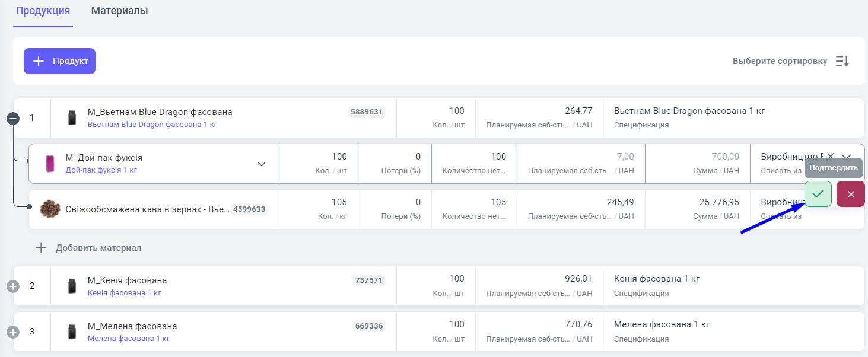Open the Виробництво warehouse dropdown arrow

pyautogui.click(x=847, y=157)
